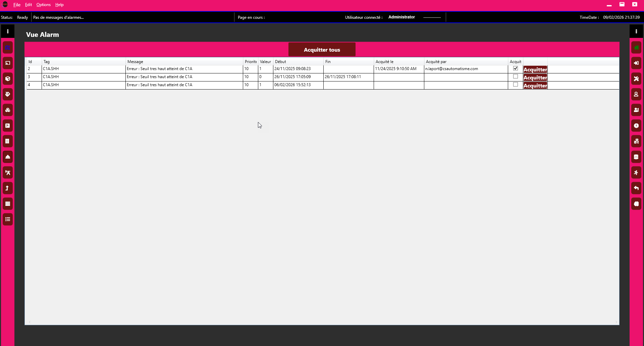Click the green home icon in right sidebar
This screenshot has width=644, height=346.
click(x=636, y=48)
